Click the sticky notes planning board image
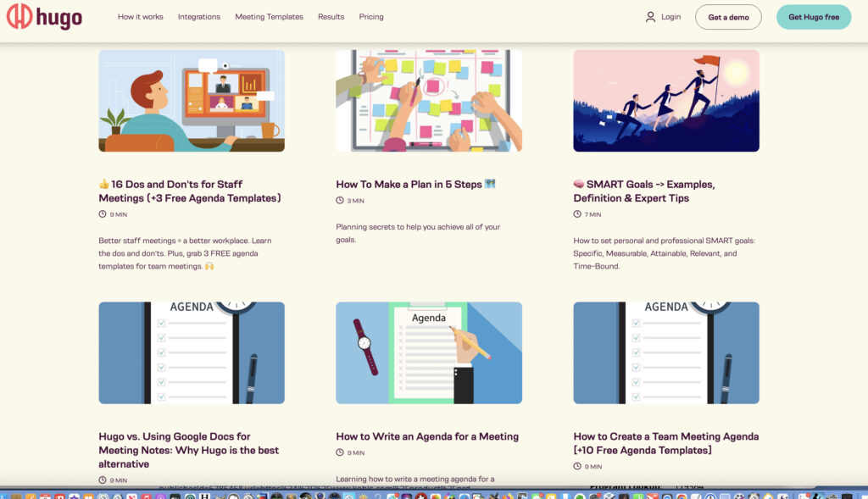Viewport: 868px width, 499px height. 429,101
